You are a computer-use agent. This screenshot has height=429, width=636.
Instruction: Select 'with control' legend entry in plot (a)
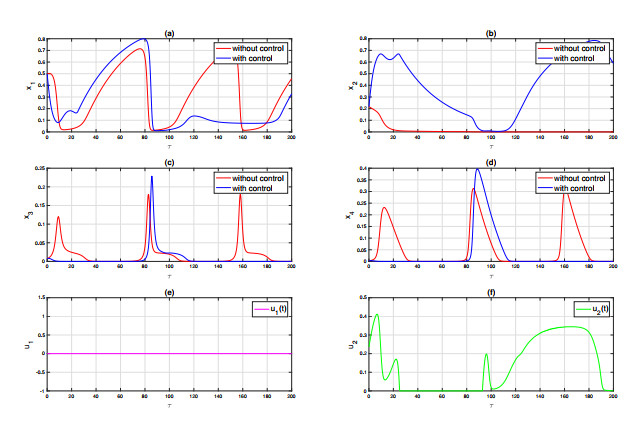[253, 56]
